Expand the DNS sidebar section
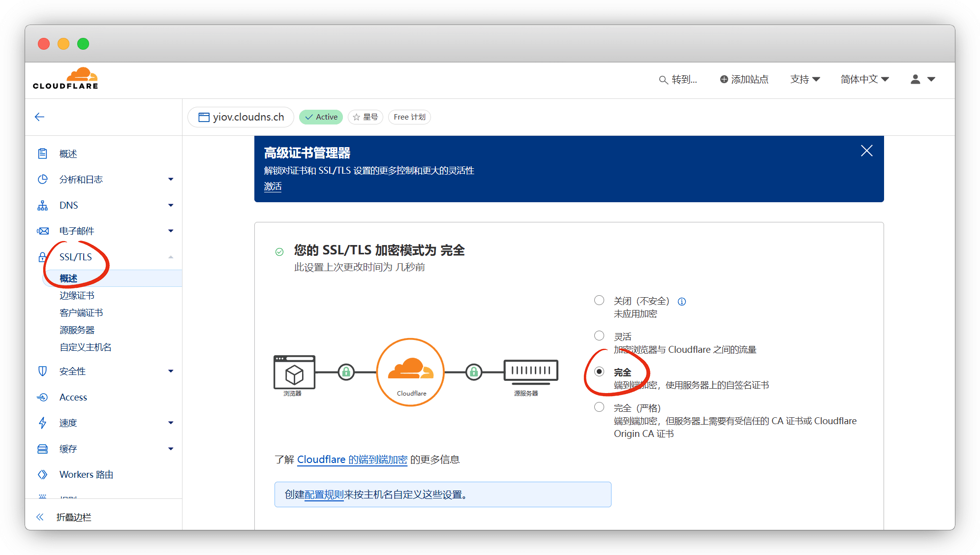Viewport: 980px width, 555px height. coord(171,205)
